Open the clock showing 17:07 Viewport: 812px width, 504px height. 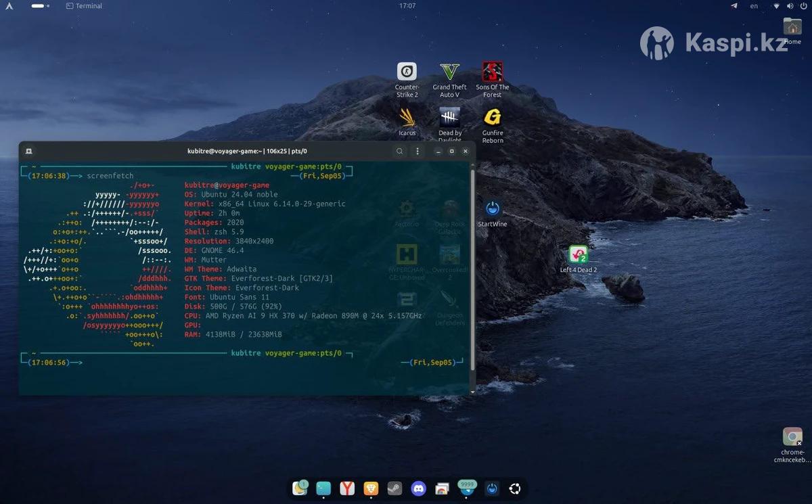[407, 6]
